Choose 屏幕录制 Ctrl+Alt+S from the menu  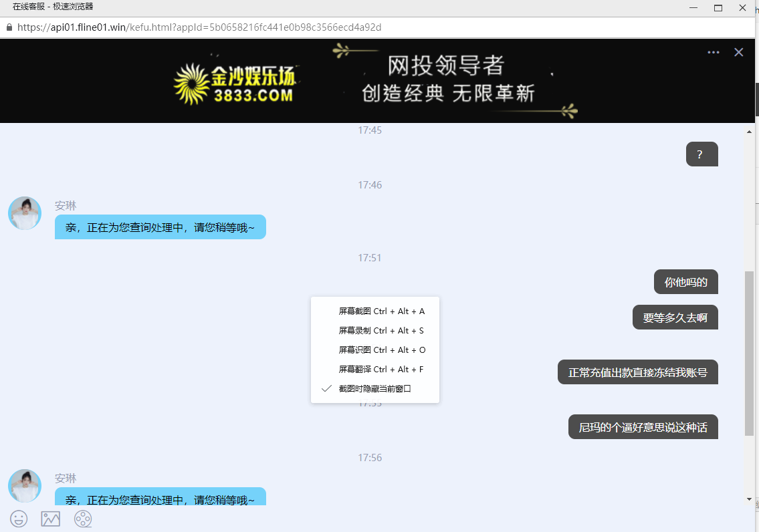tap(381, 331)
